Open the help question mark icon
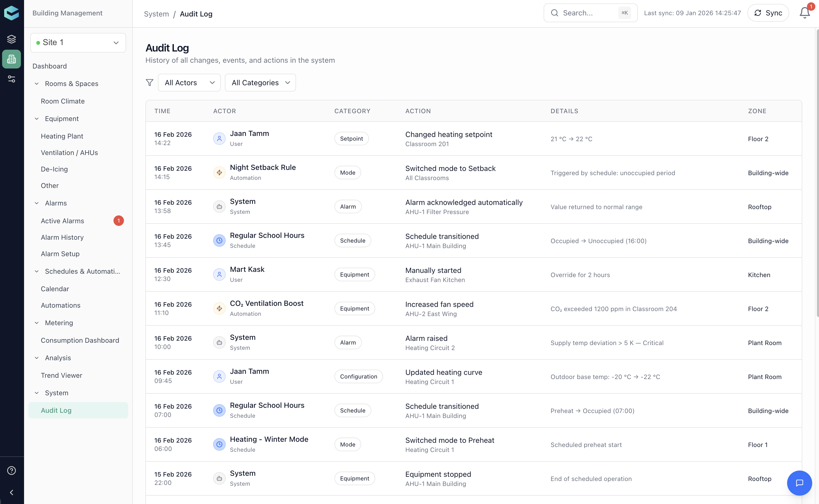 point(12,470)
